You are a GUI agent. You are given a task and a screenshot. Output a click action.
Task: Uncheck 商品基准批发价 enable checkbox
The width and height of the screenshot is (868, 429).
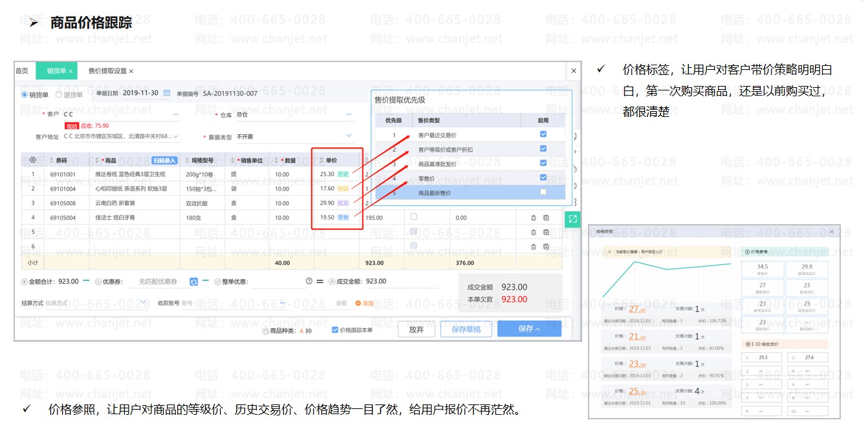click(543, 163)
